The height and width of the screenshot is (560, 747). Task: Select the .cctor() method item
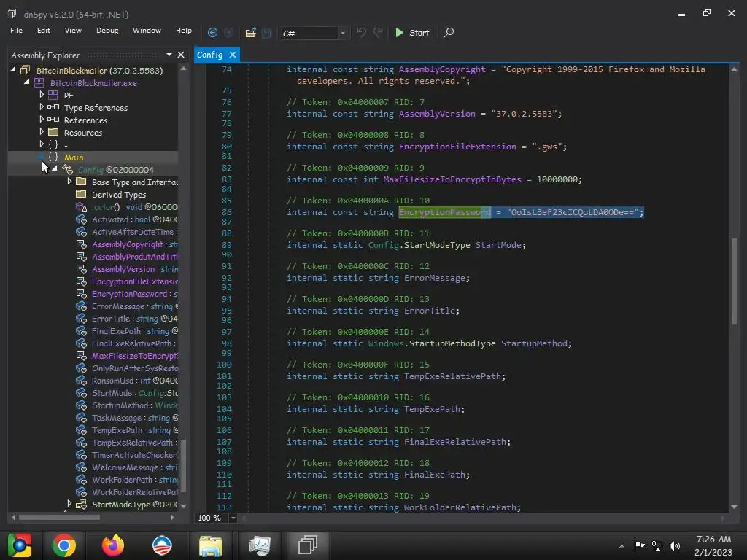click(134, 206)
